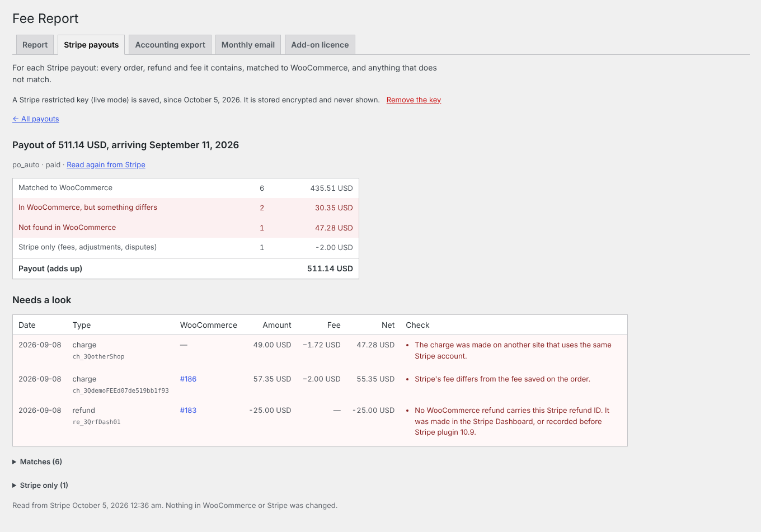
Task: Click 'Stripe only (fees, adjustments, disputes)' row label
Action: coord(87,247)
